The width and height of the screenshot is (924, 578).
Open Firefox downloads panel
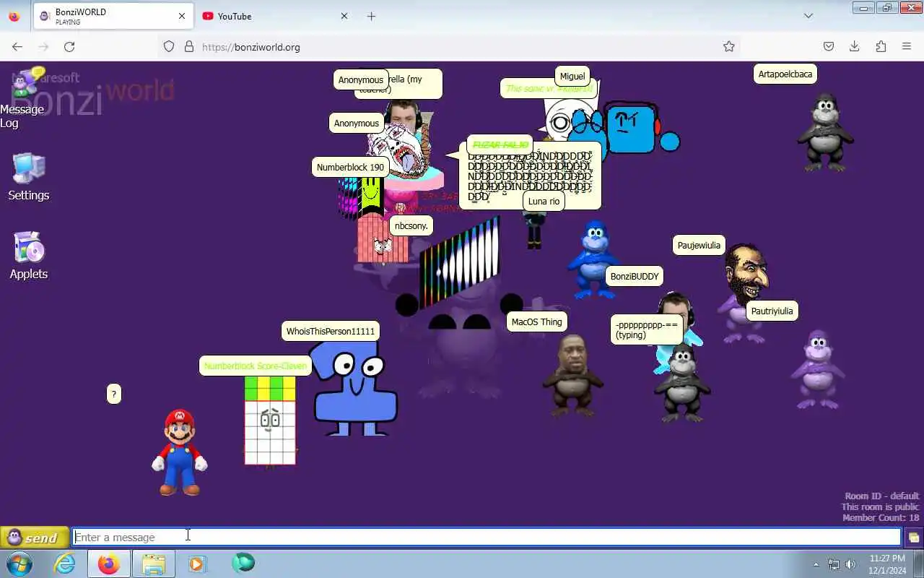[855, 46]
